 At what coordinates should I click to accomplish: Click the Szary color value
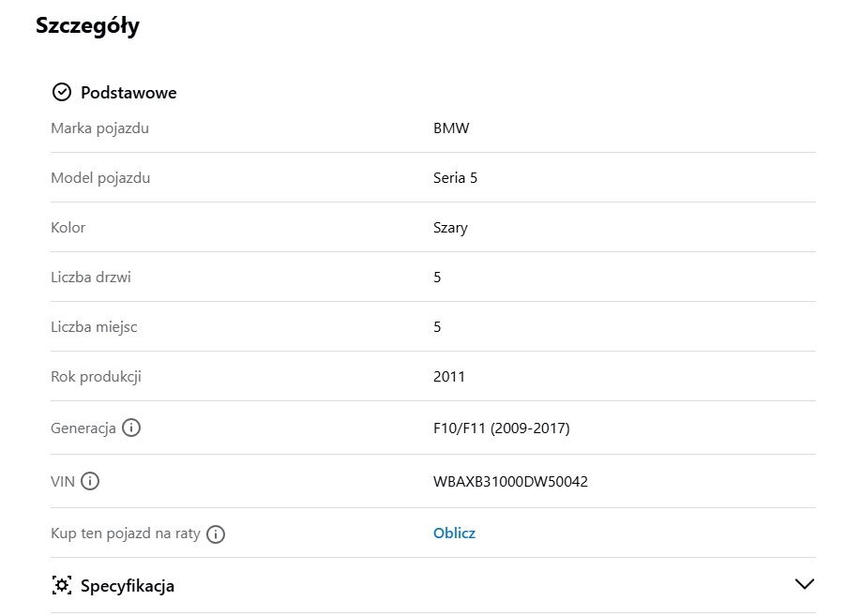[x=450, y=228]
